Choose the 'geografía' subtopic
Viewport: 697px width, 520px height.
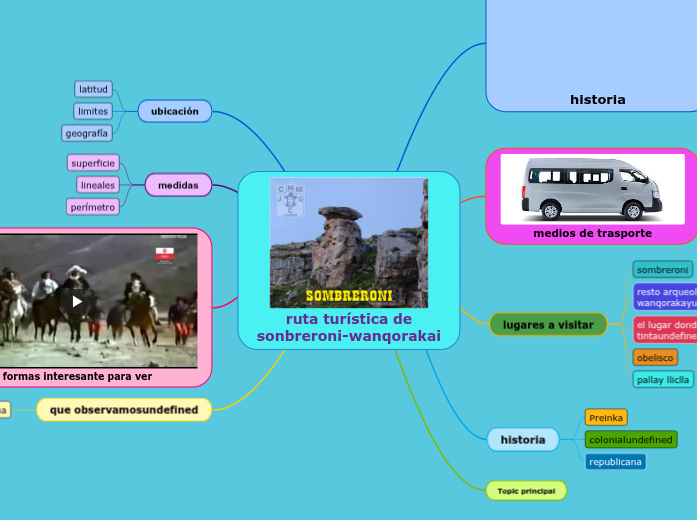pyautogui.click(x=87, y=133)
